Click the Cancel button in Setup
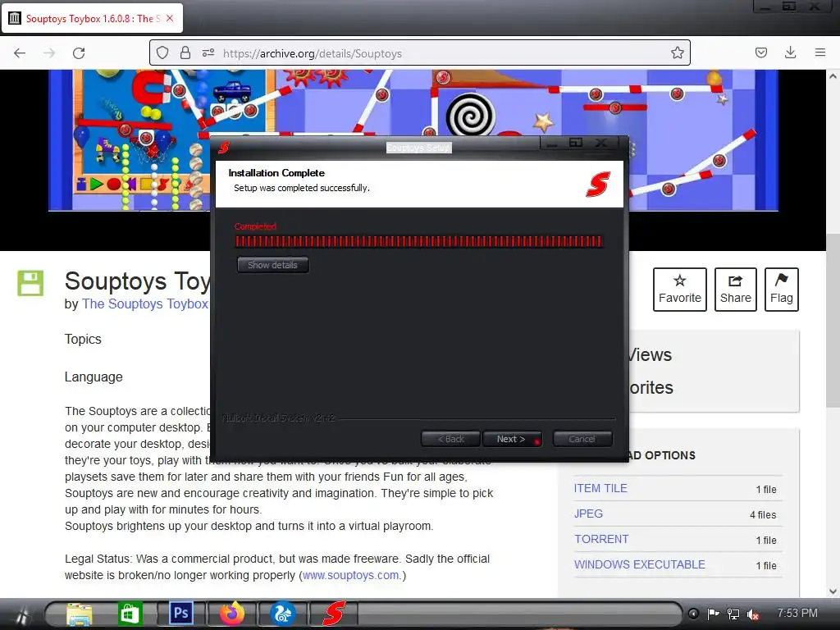Viewport: 840px width, 630px height. coord(582,439)
